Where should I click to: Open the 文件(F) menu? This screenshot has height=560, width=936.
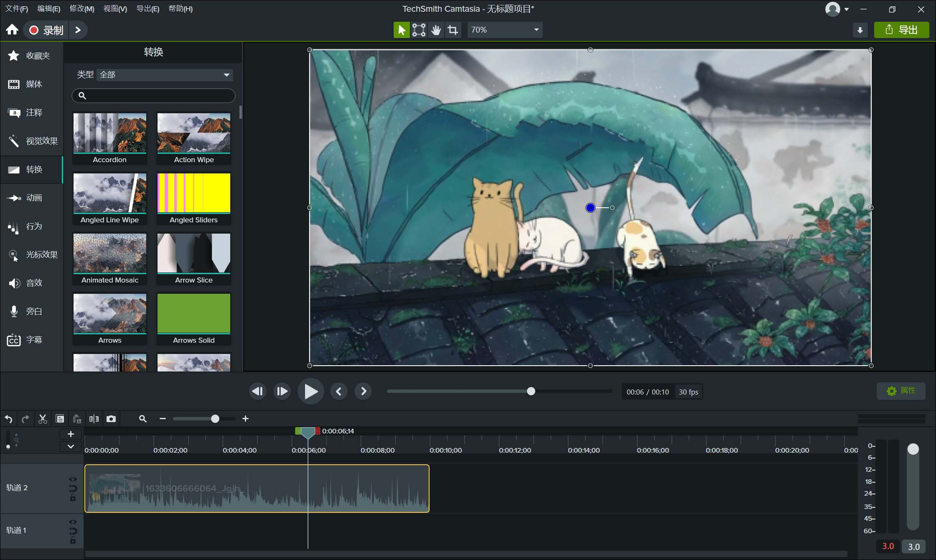point(17,9)
